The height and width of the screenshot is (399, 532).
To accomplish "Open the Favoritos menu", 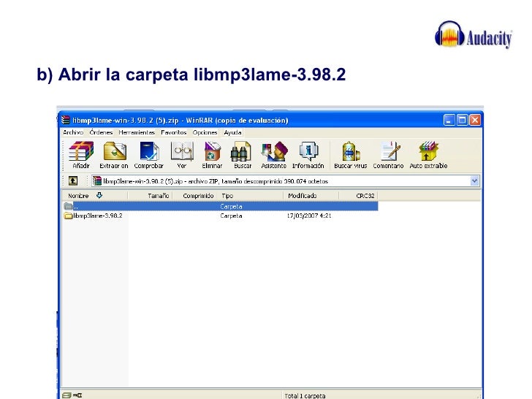I will [x=174, y=132].
